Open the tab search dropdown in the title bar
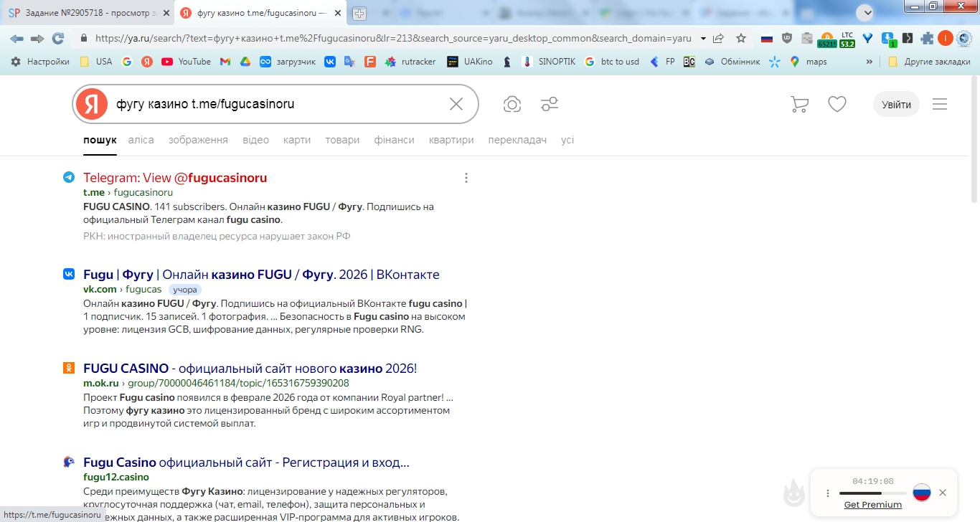 click(866, 12)
